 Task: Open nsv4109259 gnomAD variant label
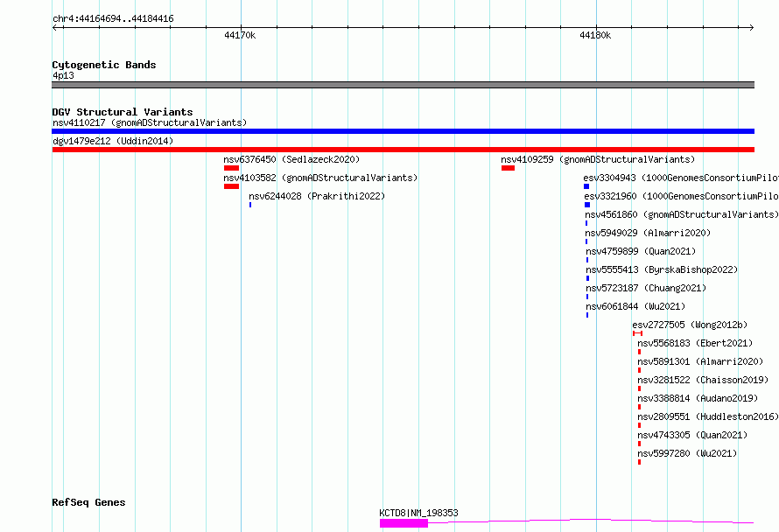tap(598, 159)
